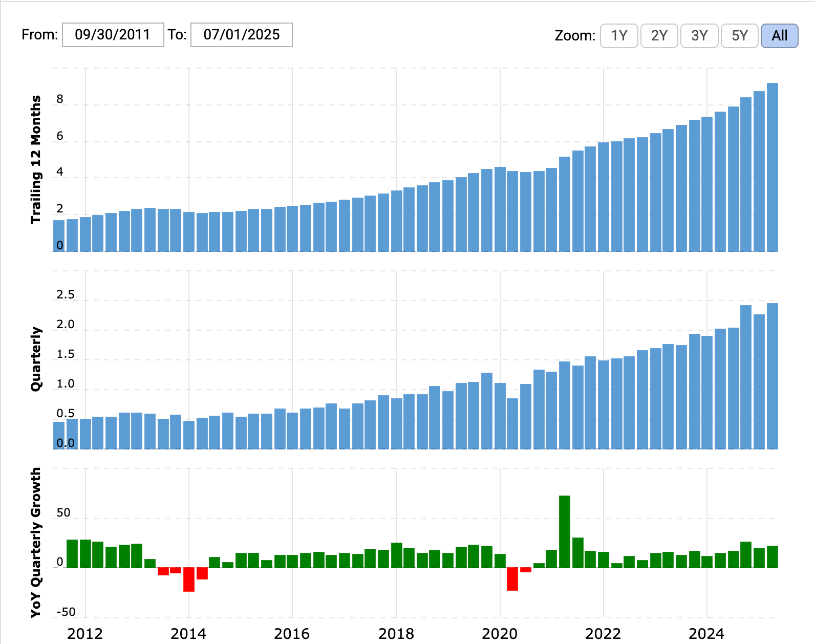Click the Trailing 12 Months axis title
The image size is (815, 644).
click(x=35, y=159)
